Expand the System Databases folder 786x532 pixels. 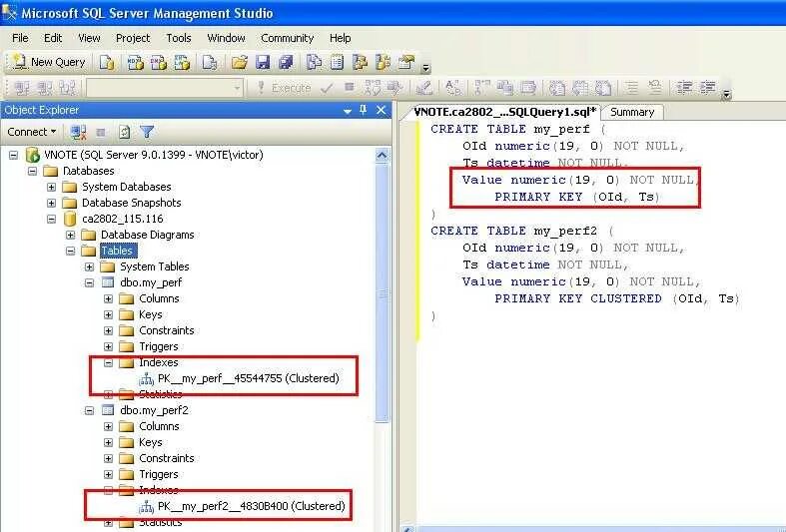[51, 187]
